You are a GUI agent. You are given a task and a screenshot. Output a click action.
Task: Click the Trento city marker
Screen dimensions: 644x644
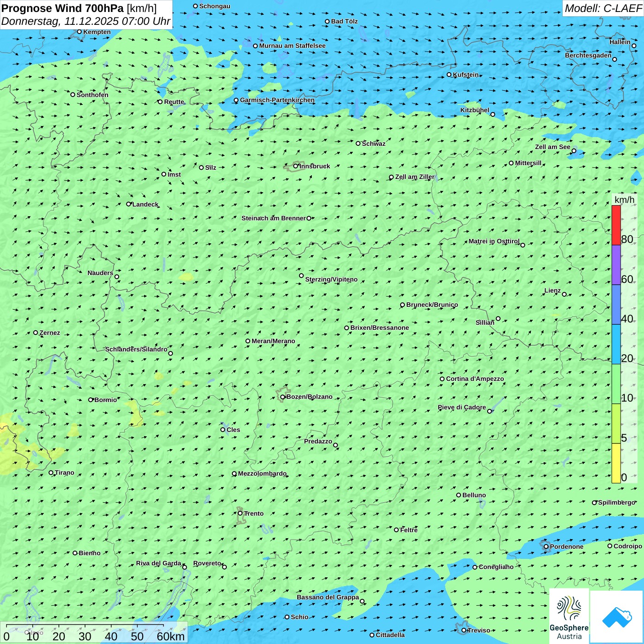click(240, 513)
